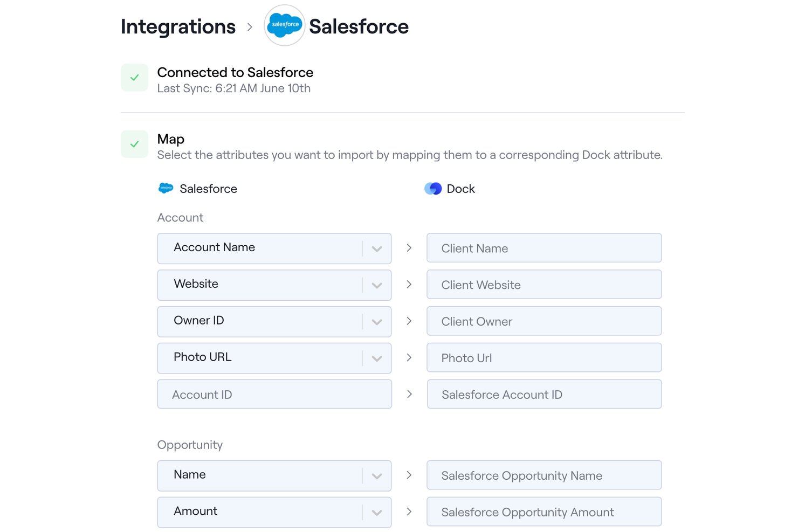798x532 pixels.
Task: Open the Website attribute dropdown
Action: click(274, 285)
